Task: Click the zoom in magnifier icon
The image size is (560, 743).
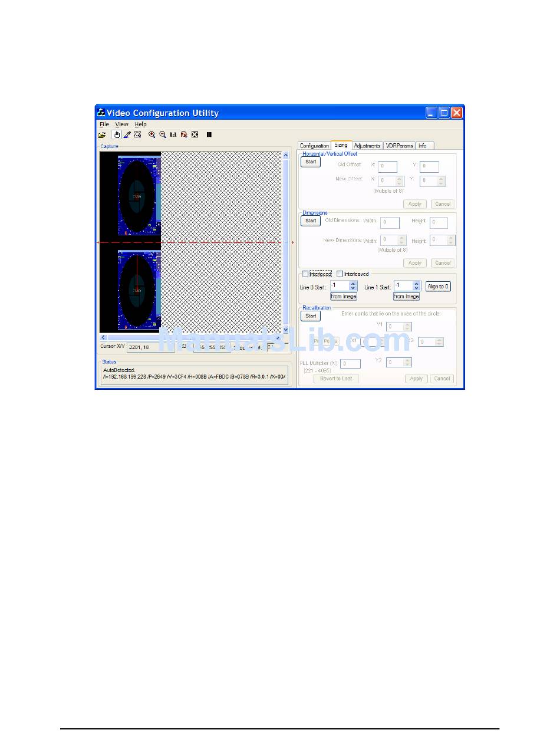Action: pyautogui.click(x=151, y=135)
